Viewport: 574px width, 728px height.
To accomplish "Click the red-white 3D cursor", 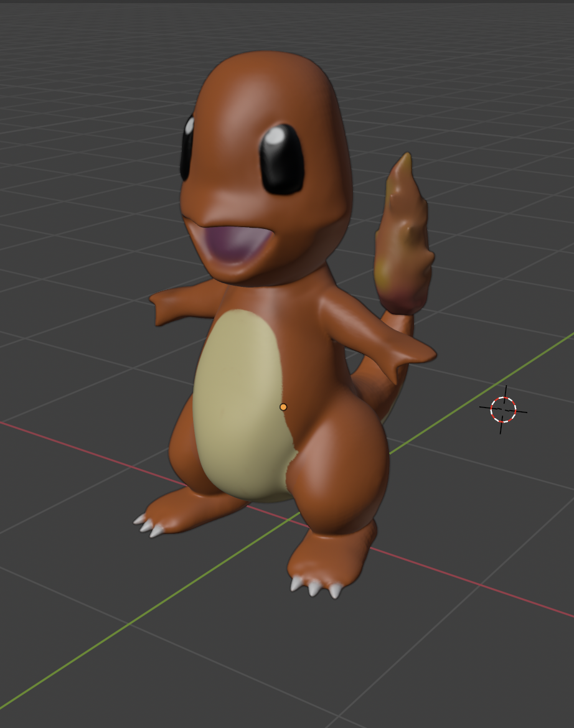I will 504,410.
